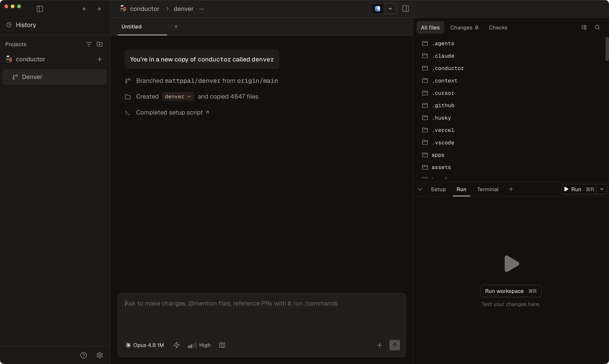Viewport: 609px width, 364px height.
Task: Click the Run ⌘R button
Action: click(579, 189)
